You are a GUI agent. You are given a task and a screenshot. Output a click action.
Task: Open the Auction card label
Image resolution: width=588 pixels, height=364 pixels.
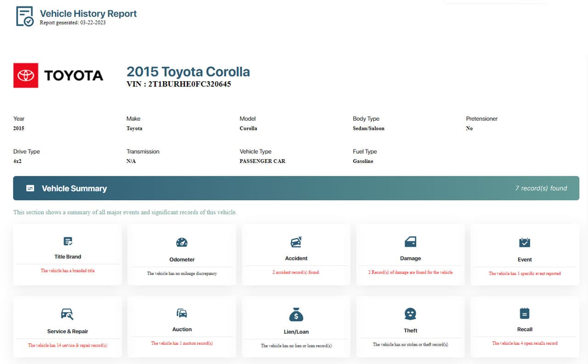[182, 329]
